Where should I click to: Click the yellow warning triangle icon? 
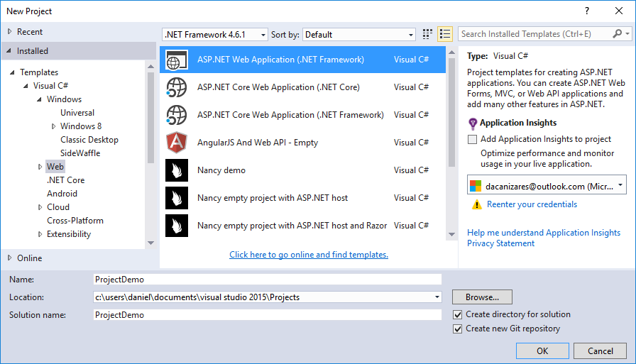pos(476,204)
